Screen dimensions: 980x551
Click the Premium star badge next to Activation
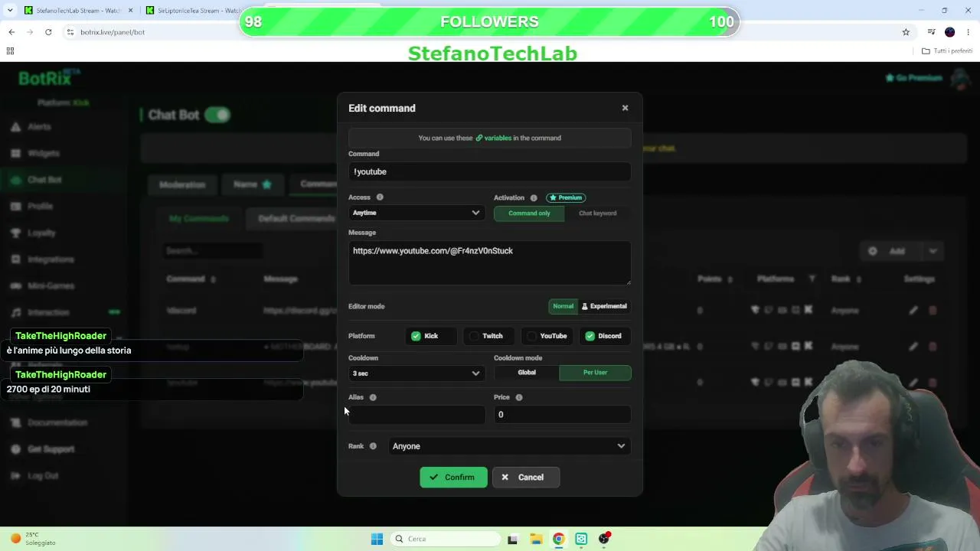[566, 197]
